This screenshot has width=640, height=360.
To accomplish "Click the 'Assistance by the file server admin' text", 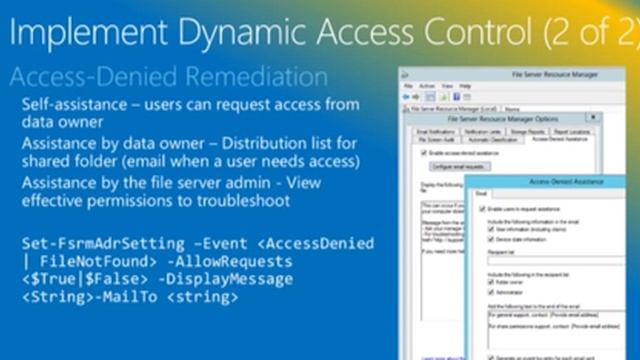I will [171, 191].
